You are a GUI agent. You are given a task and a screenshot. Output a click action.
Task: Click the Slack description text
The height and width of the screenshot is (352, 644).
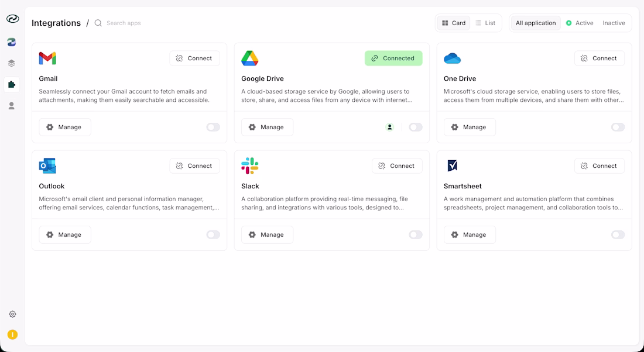click(x=324, y=203)
